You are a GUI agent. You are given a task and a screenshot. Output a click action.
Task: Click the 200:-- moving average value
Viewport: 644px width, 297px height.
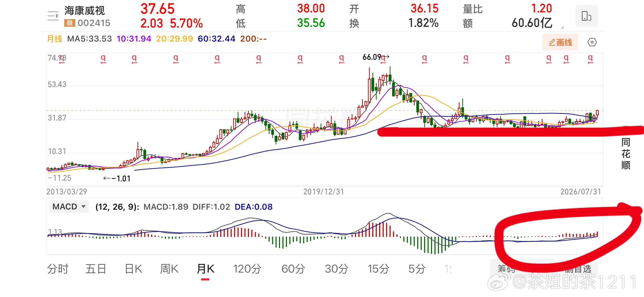(x=253, y=39)
